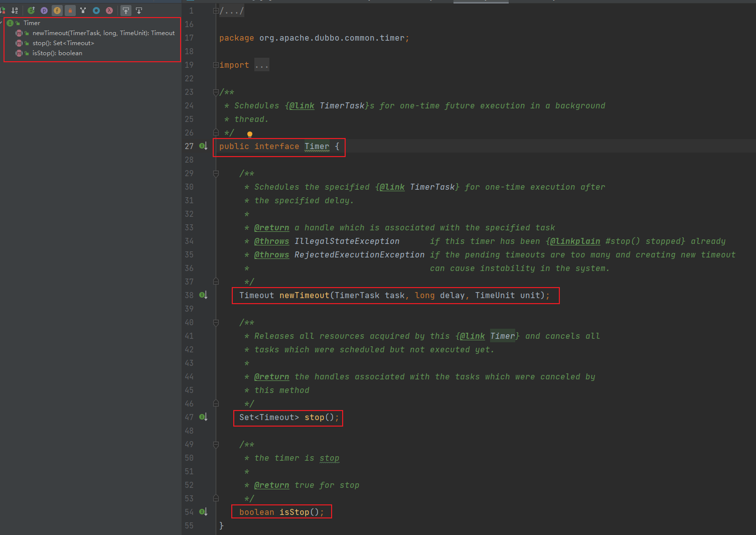The width and height of the screenshot is (756, 535).
Task: Click fold end marker on line 53
Action: pos(216,498)
